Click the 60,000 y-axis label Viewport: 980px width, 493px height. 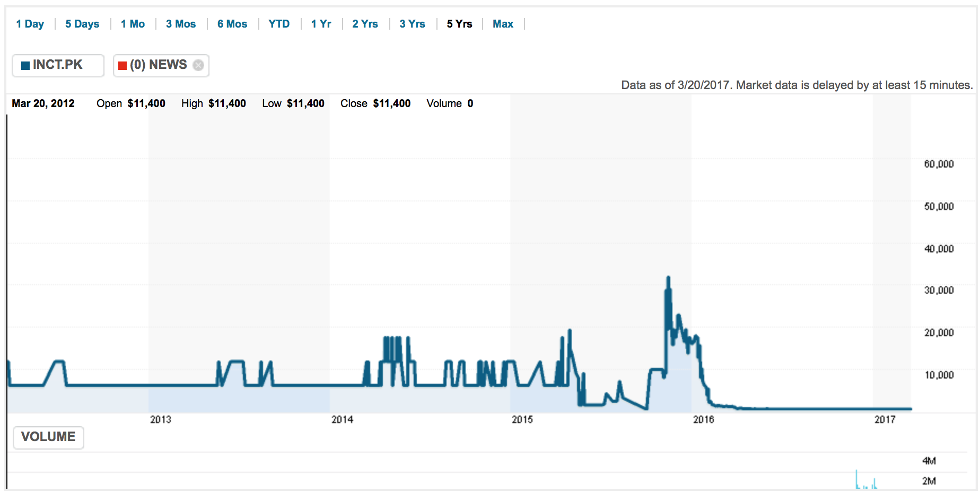(939, 164)
